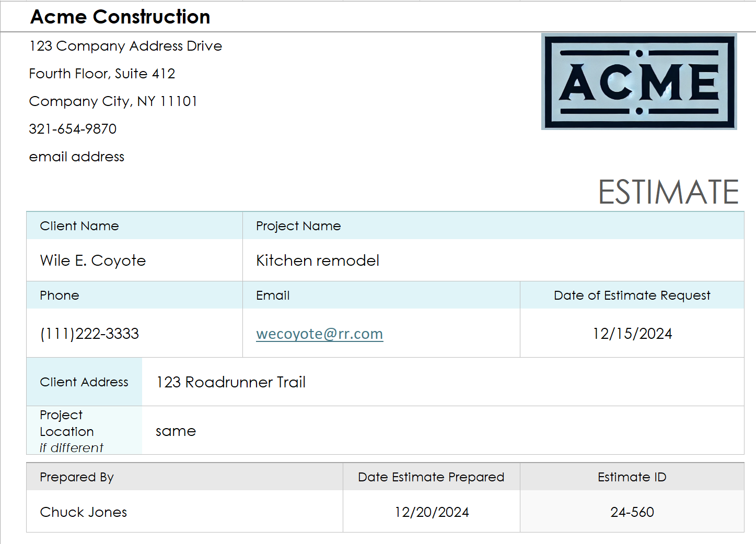Select the 12/15/2024 estimate request date
Viewport: 756px width, 544px height.
click(632, 334)
